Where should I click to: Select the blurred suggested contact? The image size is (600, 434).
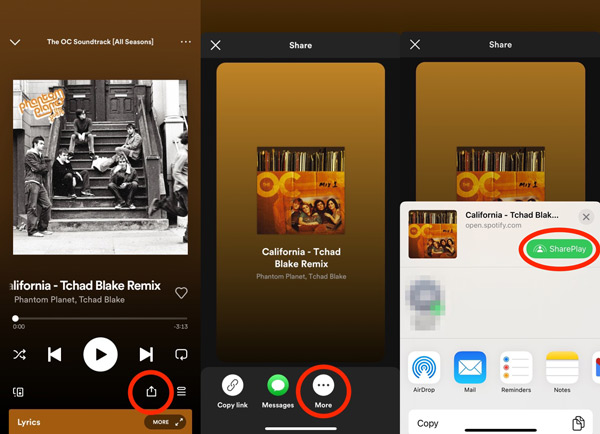coord(425,302)
